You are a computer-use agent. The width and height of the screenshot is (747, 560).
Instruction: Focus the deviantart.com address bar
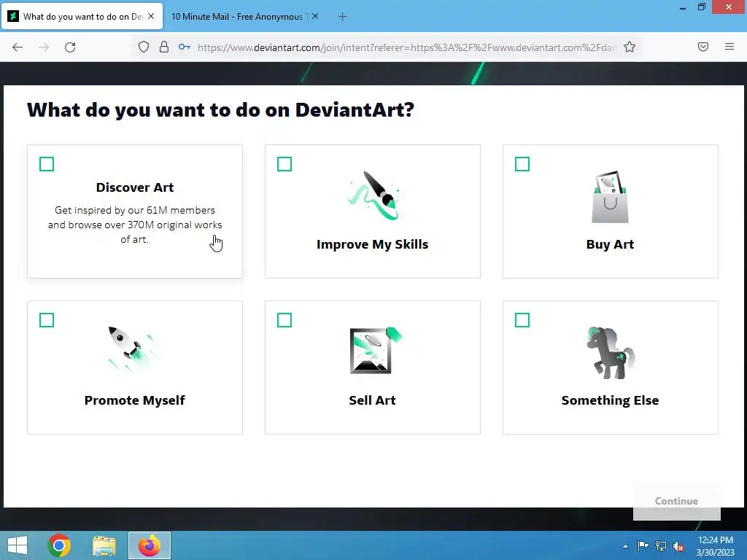click(x=407, y=47)
